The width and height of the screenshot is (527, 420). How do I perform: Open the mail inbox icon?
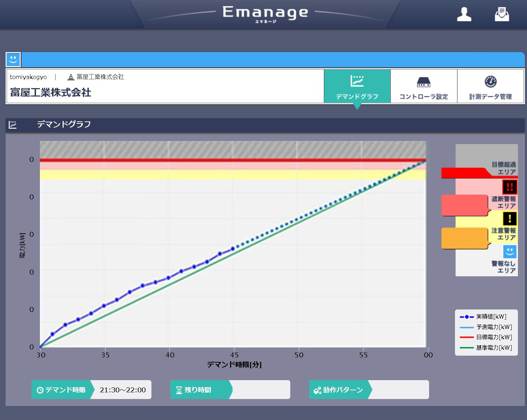(502, 14)
